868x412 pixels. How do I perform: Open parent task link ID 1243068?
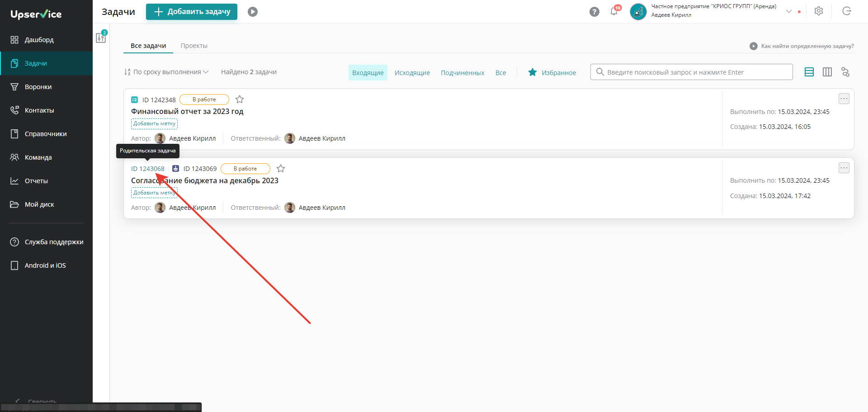coord(148,169)
